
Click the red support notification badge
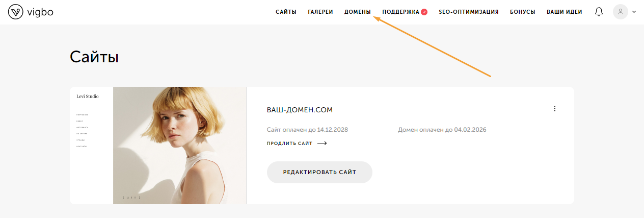[424, 12]
